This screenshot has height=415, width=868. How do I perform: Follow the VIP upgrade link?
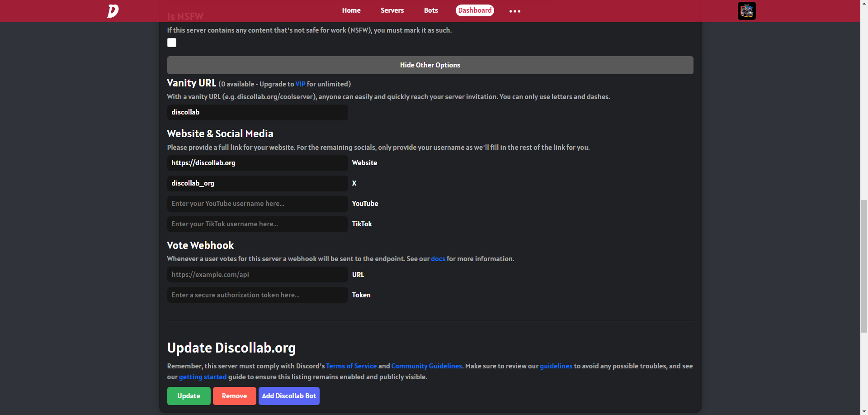click(300, 84)
